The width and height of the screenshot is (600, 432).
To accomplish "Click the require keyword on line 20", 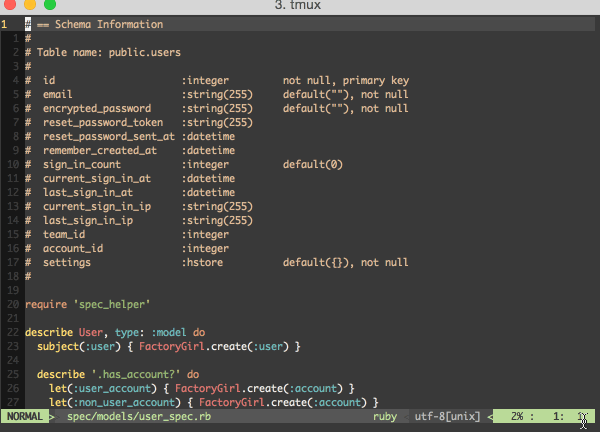I will (x=46, y=305).
